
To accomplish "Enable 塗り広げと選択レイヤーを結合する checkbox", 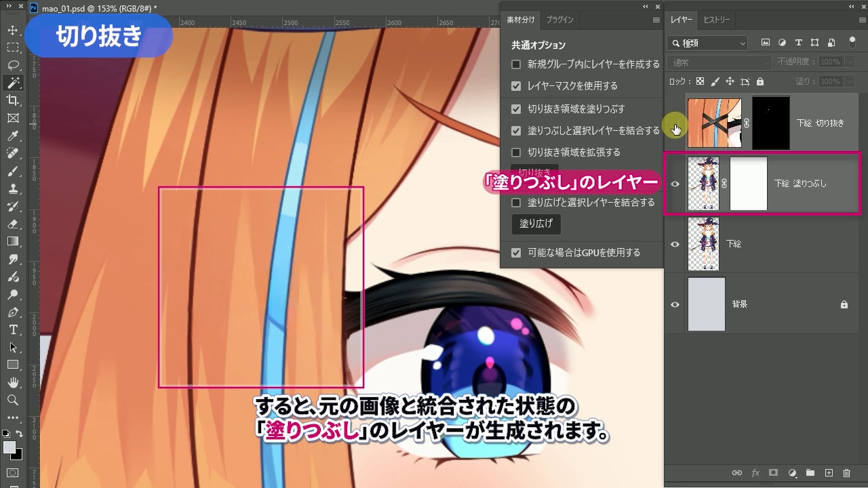I will click(x=516, y=202).
